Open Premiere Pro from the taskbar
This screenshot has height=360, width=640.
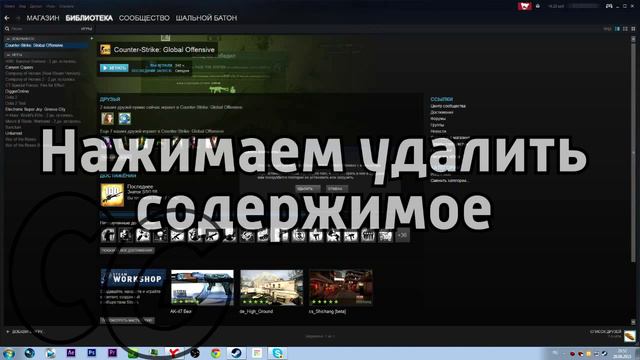click(x=112, y=353)
